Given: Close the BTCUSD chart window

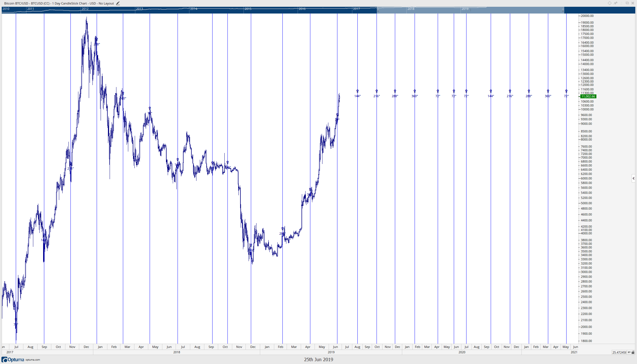Looking at the screenshot, I should point(633,3).
